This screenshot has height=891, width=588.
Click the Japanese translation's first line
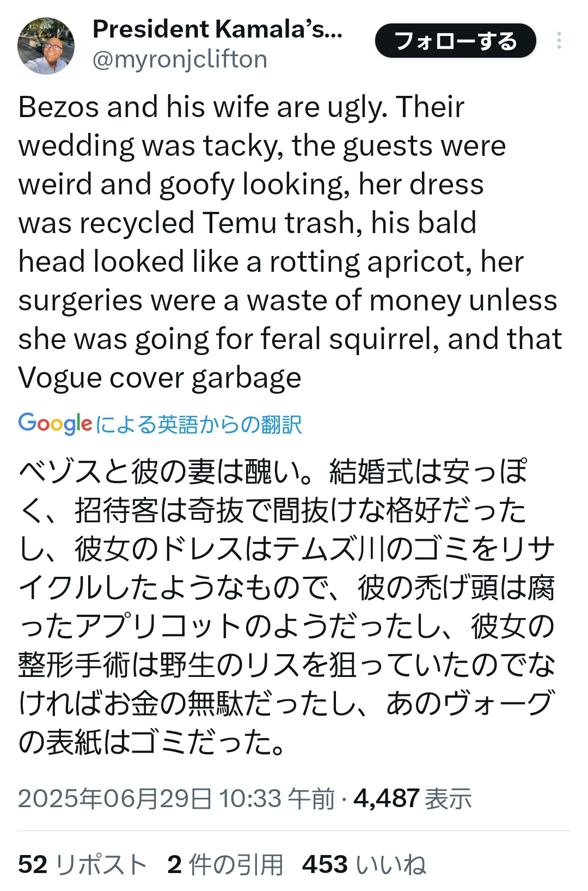click(x=272, y=472)
